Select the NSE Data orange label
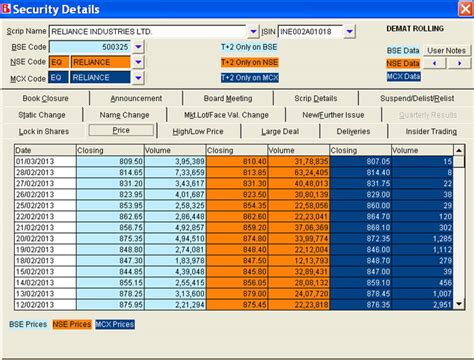474x360 pixels. click(x=403, y=63)
